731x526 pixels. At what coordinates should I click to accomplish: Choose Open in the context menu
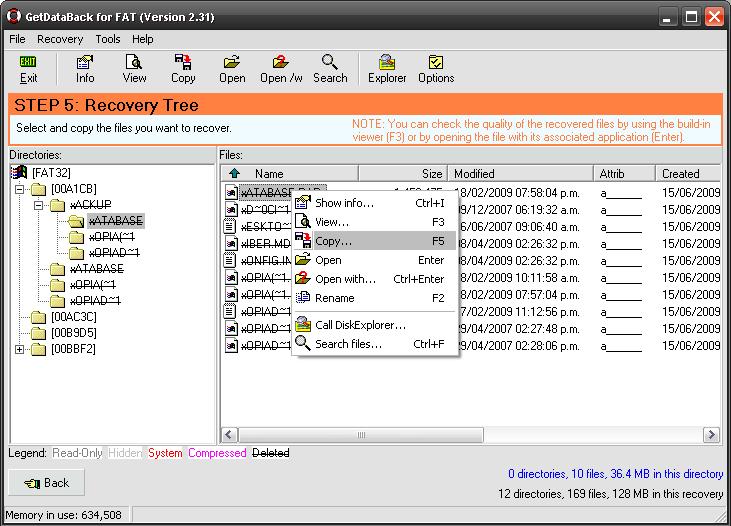tap(374, 260)
